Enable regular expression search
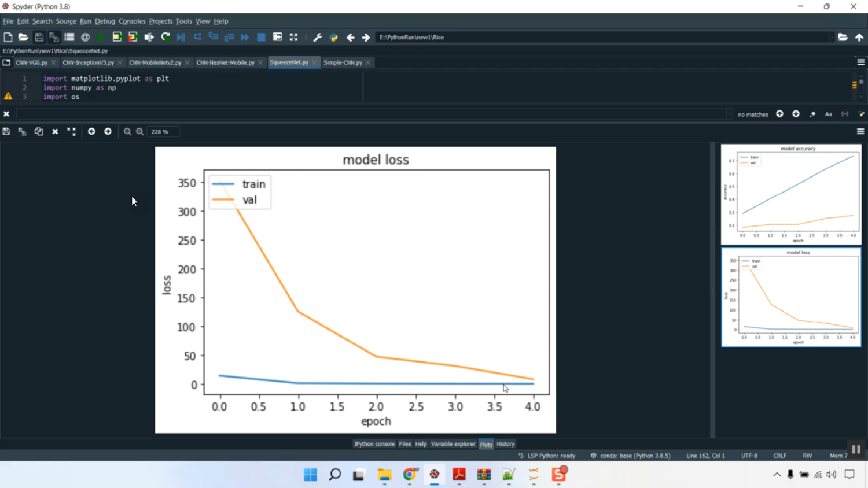 pyautogui.click(x=812, y=114)
